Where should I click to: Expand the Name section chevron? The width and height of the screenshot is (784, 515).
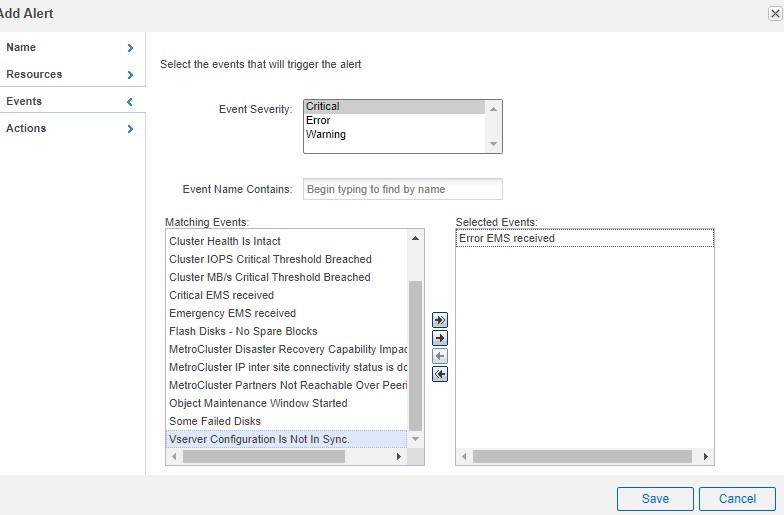(x=130, y=48)
